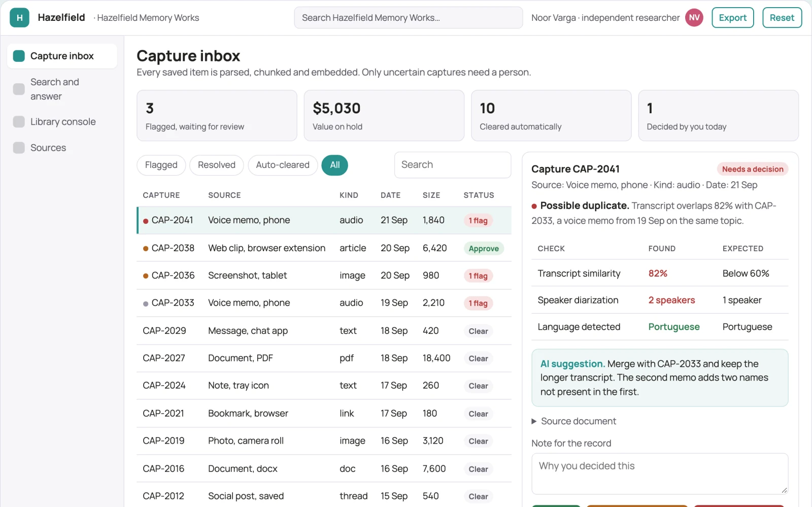Click the Sources sidebar icon
The height and width of the screenshot is (507, 812).
[x=19, y=148]
